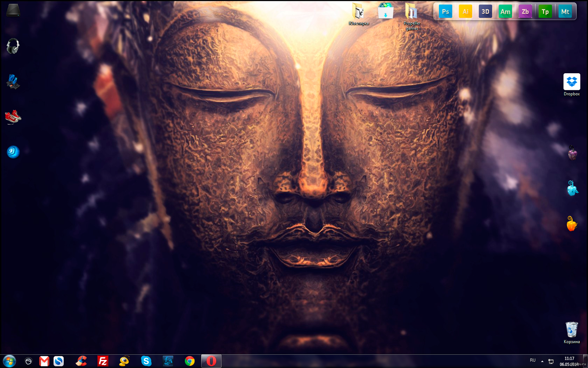Viewport: 588px width, 368px height.
Task: Click the headphones desktop icon
Action: pos(13,46)
